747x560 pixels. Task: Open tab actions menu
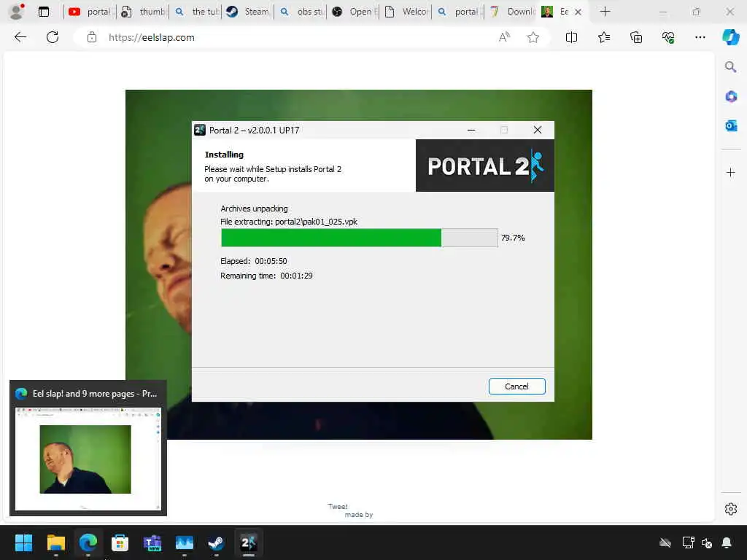[43, 12]
